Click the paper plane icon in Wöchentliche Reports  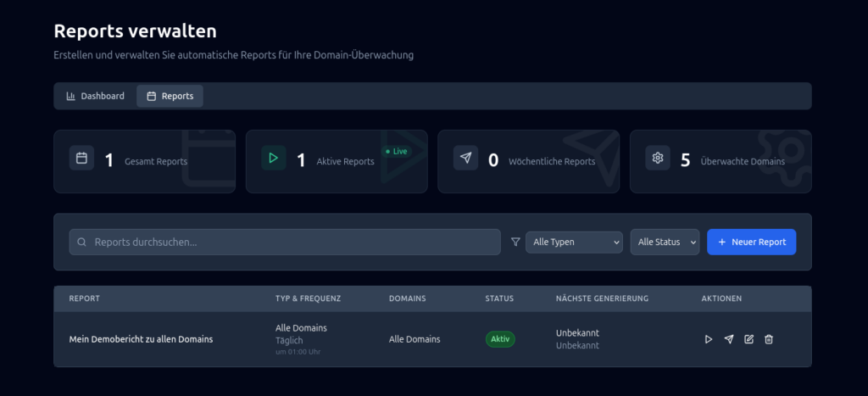[x=465, y=158]
